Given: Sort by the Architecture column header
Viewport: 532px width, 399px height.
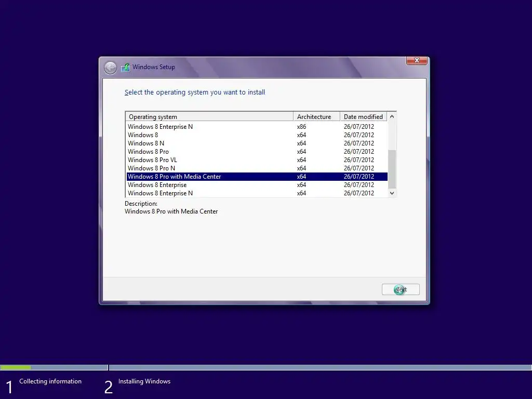Looking at the screenshot, I should [x=316, y=117].
